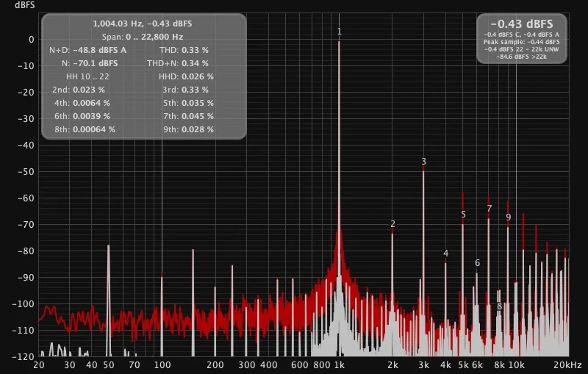The image size is (588, 374).
Task: Click harmonic marker number 5
Action: pos(463,215)
